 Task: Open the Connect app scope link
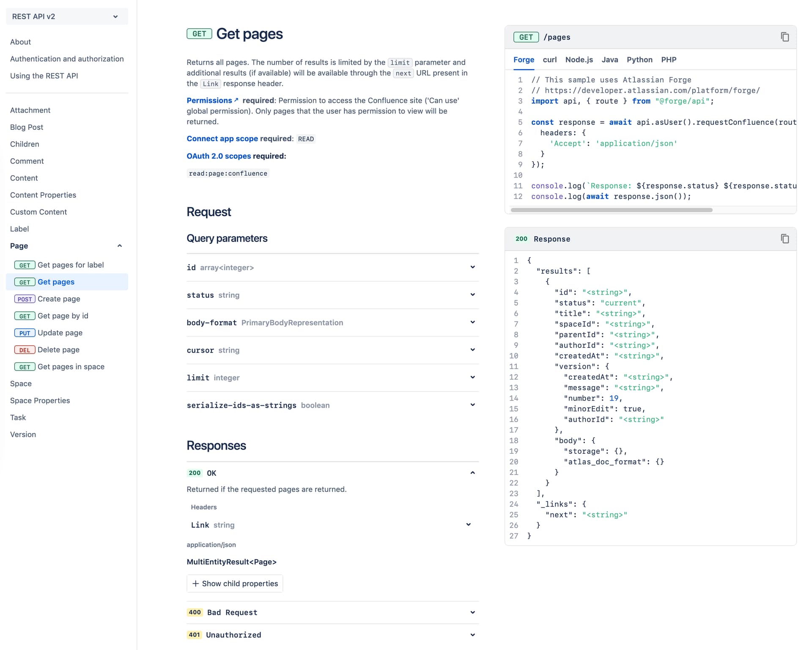tap(222, 139)
